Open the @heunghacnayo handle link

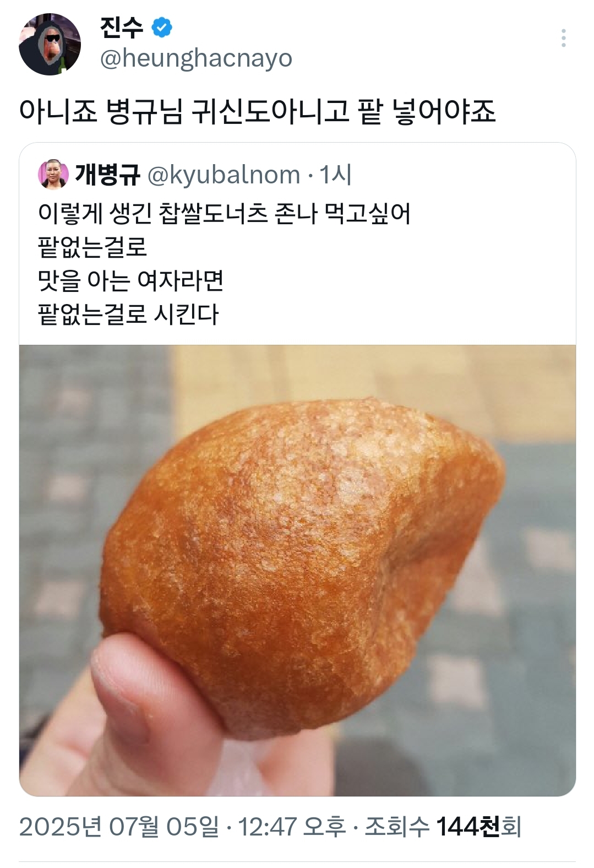[196, 58]
